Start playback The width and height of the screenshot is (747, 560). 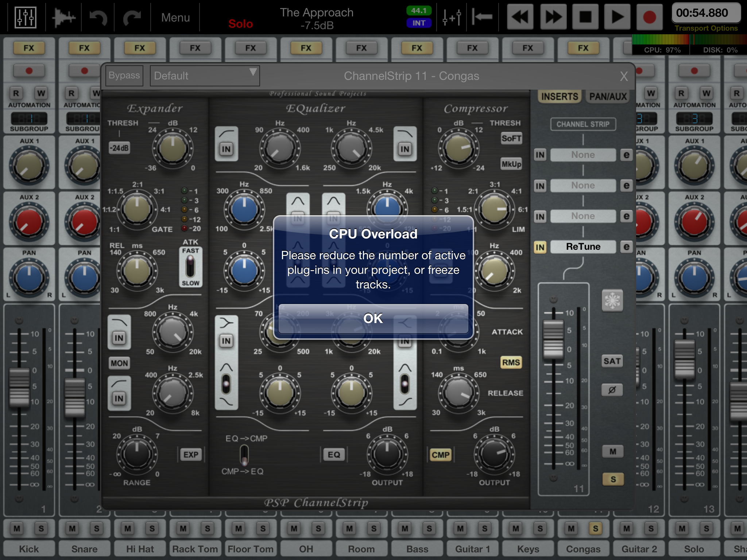[617, 17]
